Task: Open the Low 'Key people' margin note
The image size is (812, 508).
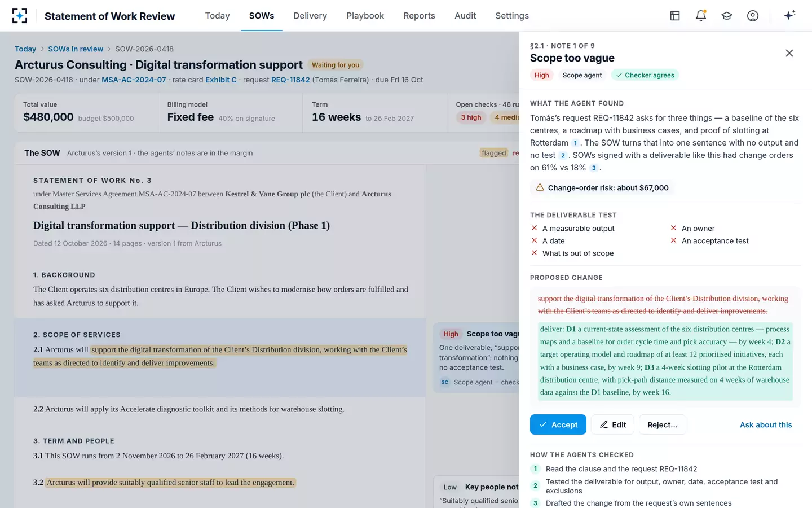Action: [476, 492]
